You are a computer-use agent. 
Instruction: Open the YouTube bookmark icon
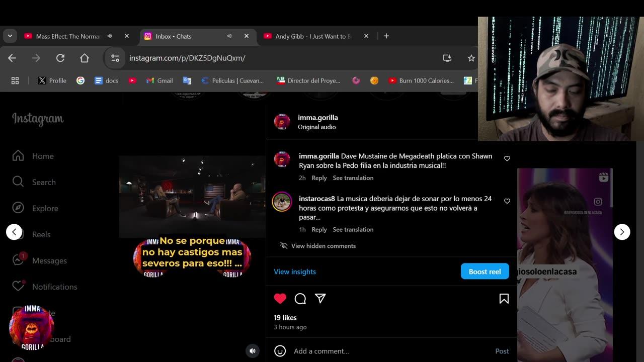coord(132,80)
